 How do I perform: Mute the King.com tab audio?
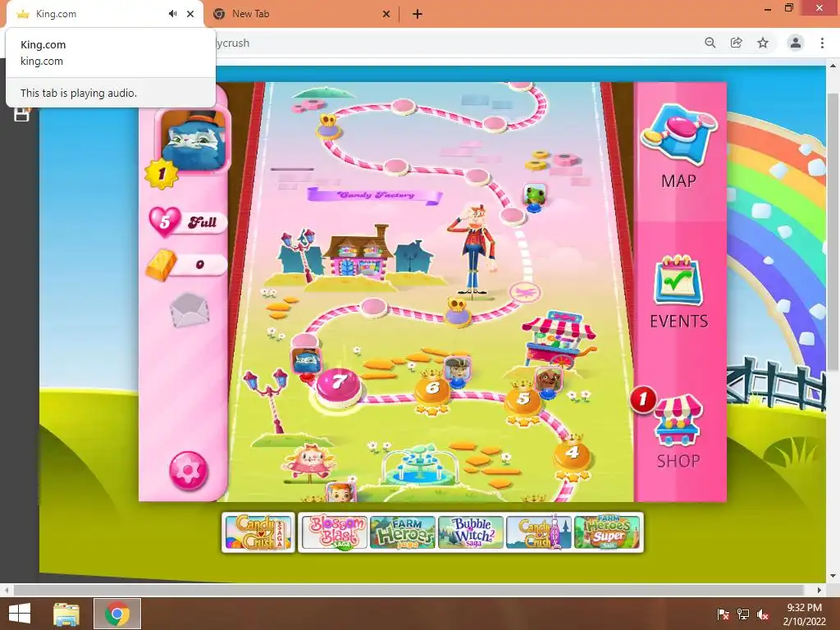[172, 14]
